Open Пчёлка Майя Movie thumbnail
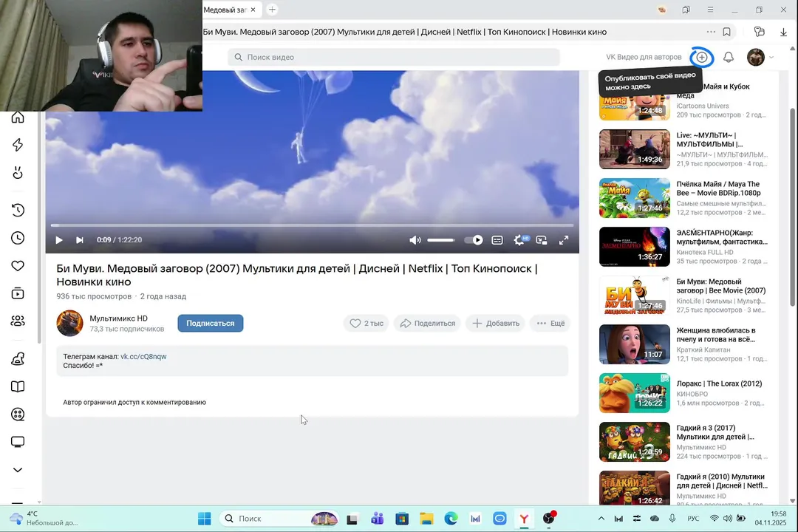The height and width of the screenshot is (532, 798). 635,198
